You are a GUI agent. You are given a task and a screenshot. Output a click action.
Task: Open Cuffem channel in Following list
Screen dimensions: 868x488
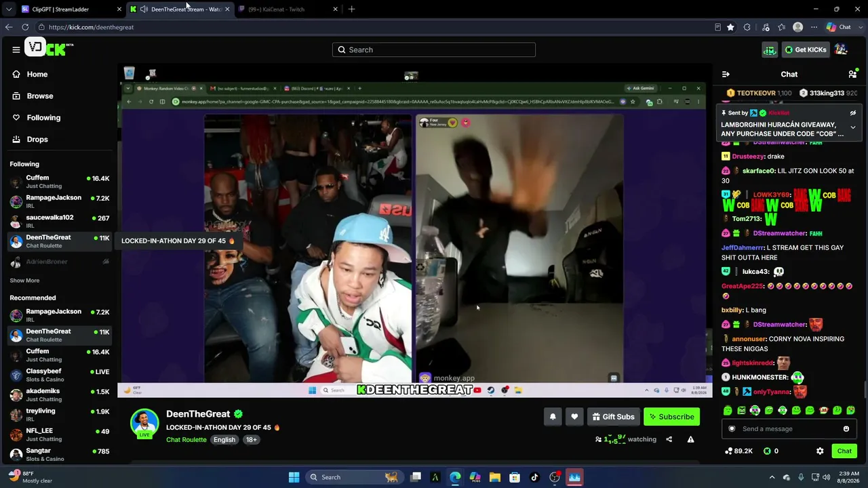coord(59,182)
